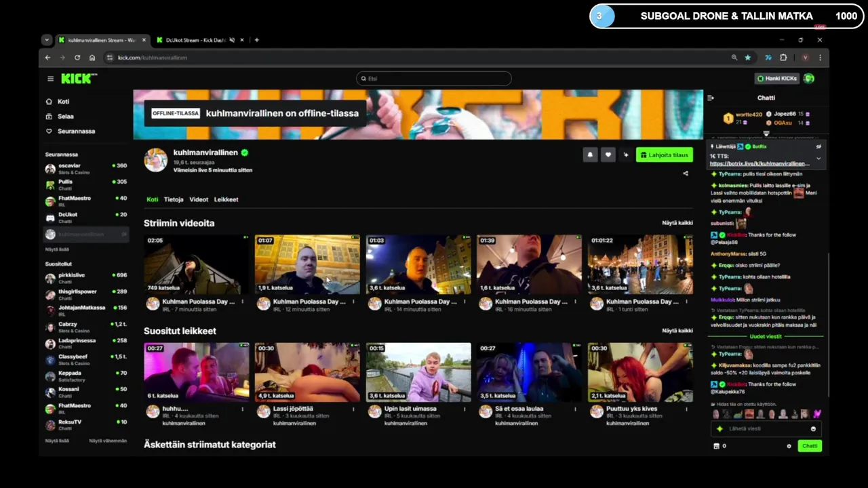
Task: Open the 01:01:22 stream video thumbnail
Action: [x=640, y=264]
